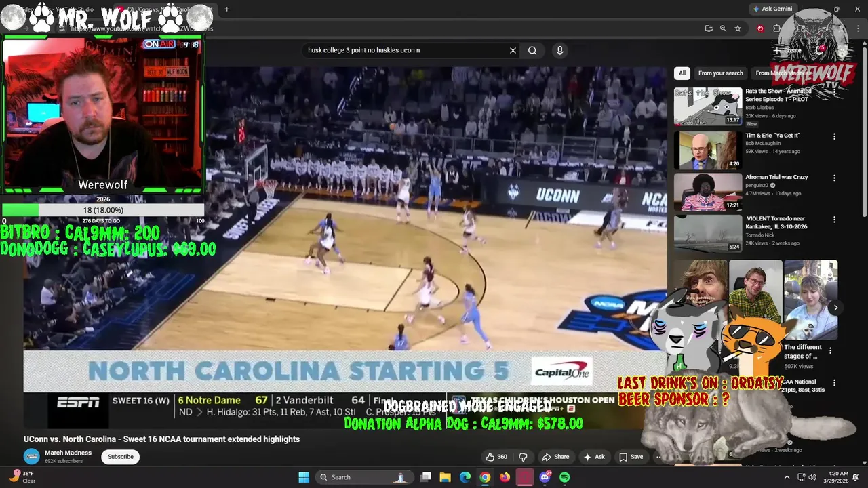Image resolution: width=868 pixels, height=488 pixels.
Task: Open the red extension icon in toolbar
Action: click(760, 28)
